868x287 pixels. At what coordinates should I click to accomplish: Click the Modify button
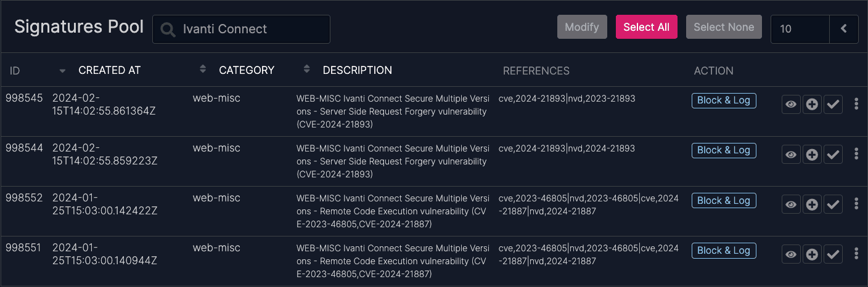[x=582, y=27]
